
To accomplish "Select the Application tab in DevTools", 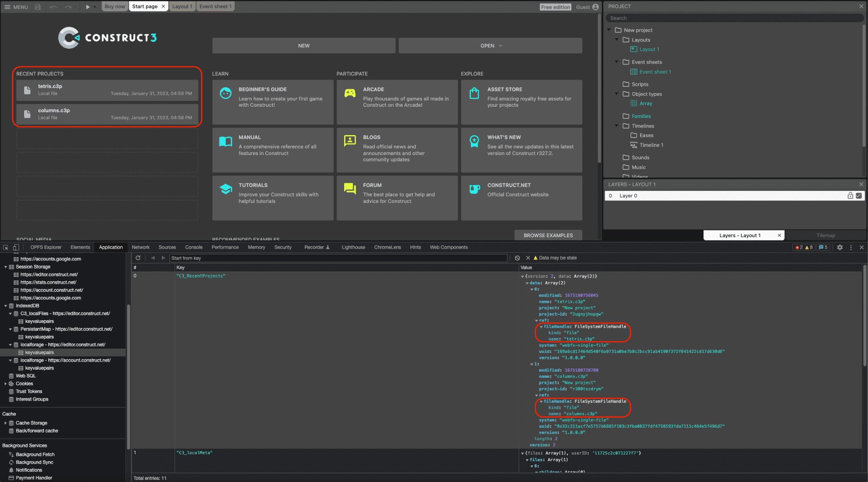I will pos(111,247).
